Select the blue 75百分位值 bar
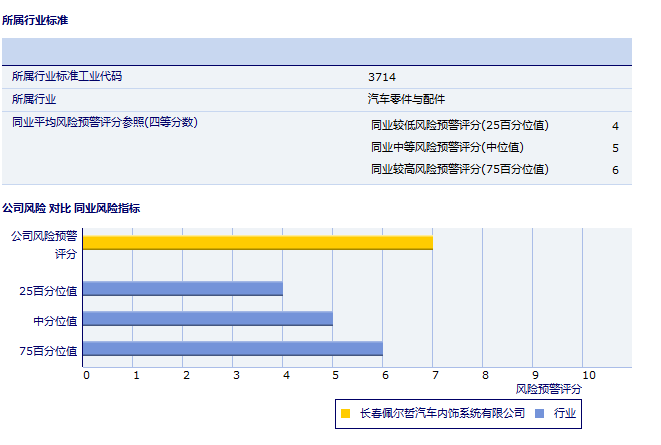This screenshot has width=661, height=445. point(232,349)
